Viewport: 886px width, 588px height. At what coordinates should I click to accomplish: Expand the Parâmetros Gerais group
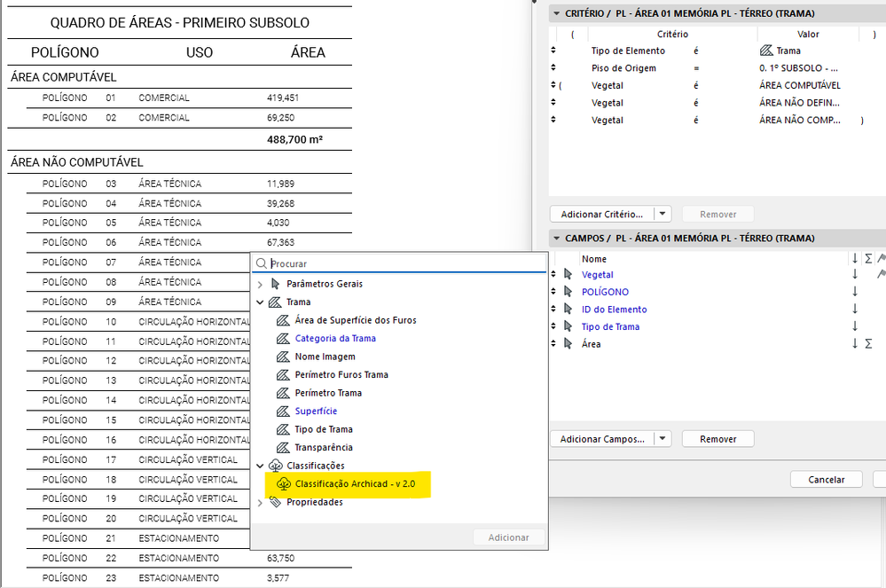click(260, 284)
